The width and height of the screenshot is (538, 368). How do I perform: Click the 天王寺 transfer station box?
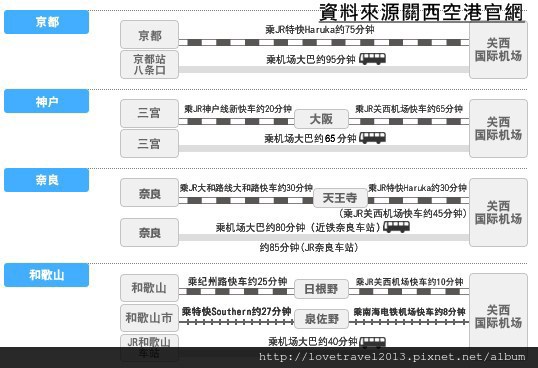click(x=340, y=198)
